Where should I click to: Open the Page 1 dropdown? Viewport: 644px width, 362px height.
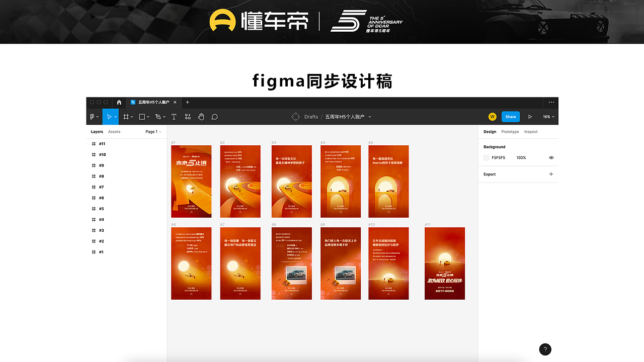[x=153, y=132]
